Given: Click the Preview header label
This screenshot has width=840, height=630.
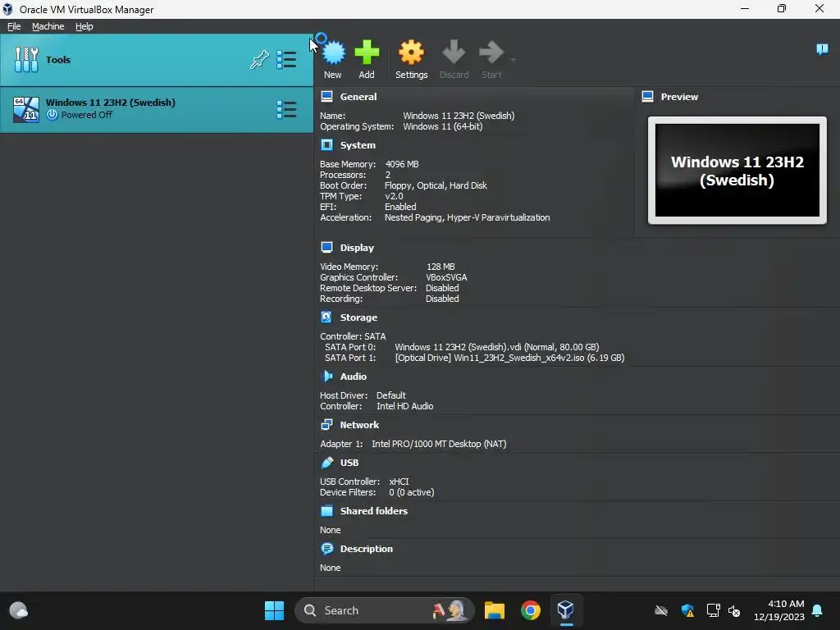Looking at the screenshot, I should [679, 97].
